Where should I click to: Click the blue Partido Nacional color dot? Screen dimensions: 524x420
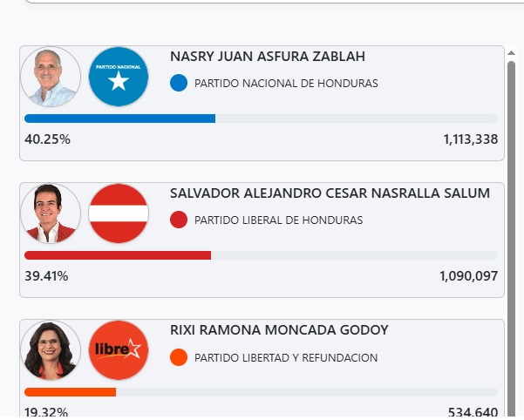(179, 84)
